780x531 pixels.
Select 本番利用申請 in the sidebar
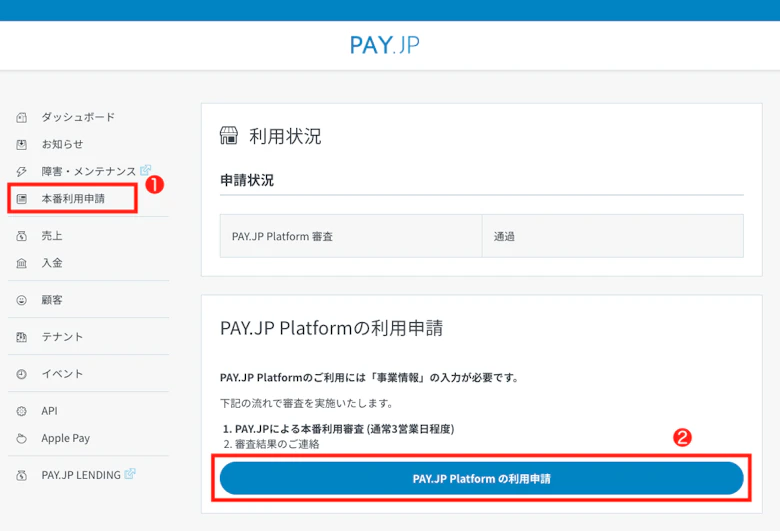[x=73, y=199]
